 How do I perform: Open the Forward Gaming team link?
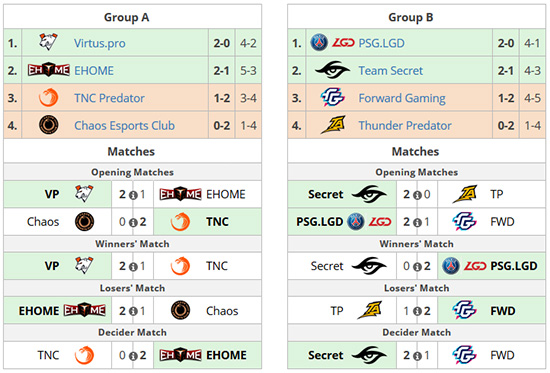pyautogui.click(x=402, y=98)
